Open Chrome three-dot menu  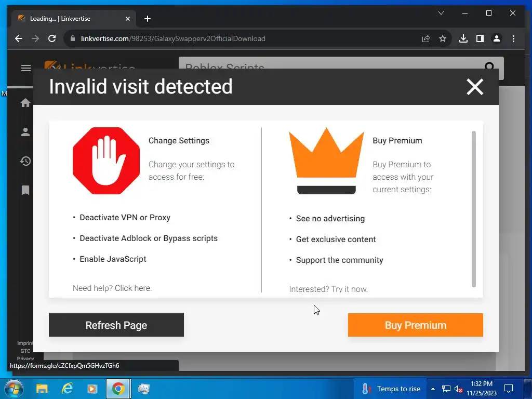point(513,38)
